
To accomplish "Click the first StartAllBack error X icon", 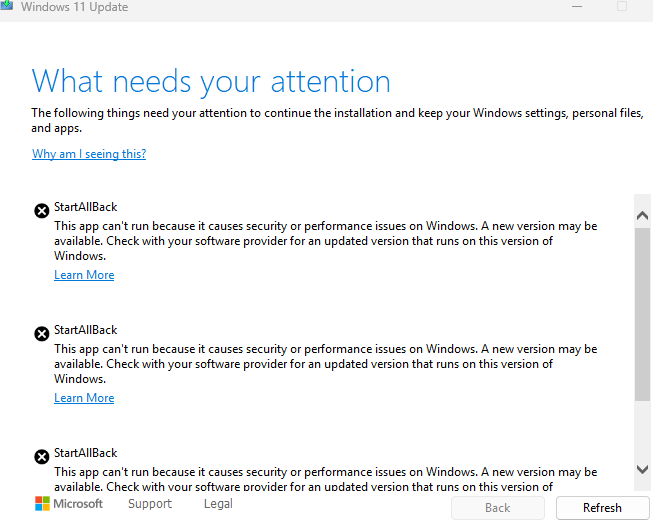I will 42,211.
